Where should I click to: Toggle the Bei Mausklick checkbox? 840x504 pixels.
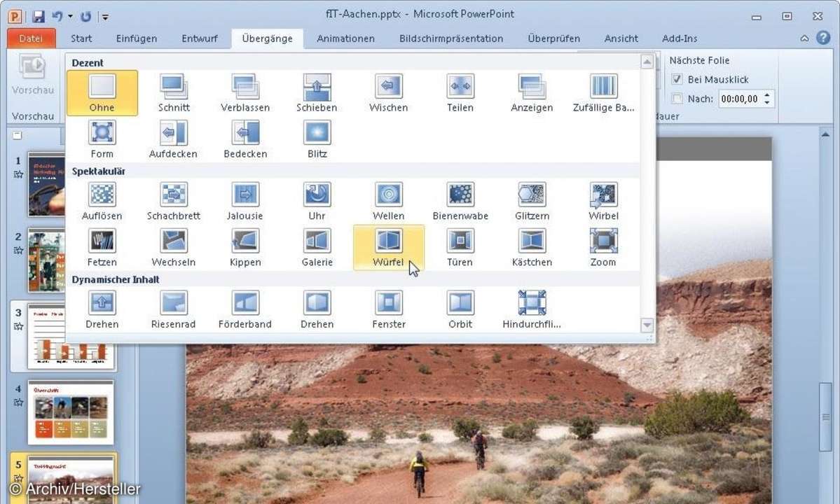click(677, 79)
